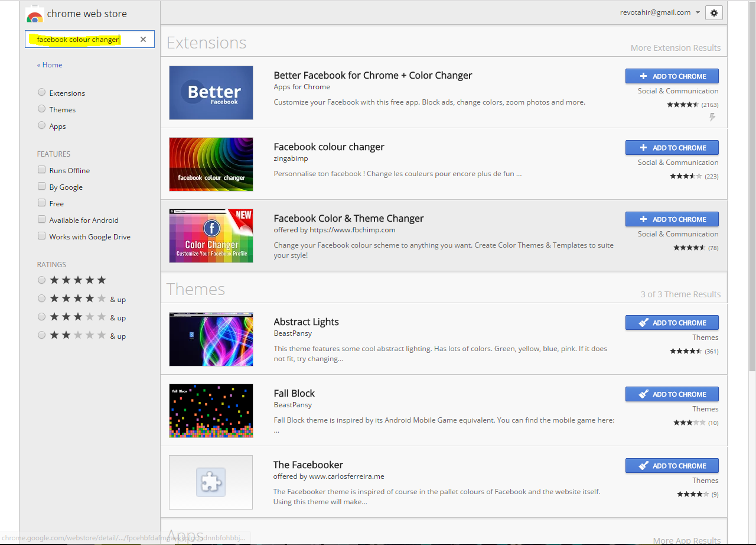Click BeastPansy under Fall Block
Viewport: 756px width, 545px height.
click(292, 405)
